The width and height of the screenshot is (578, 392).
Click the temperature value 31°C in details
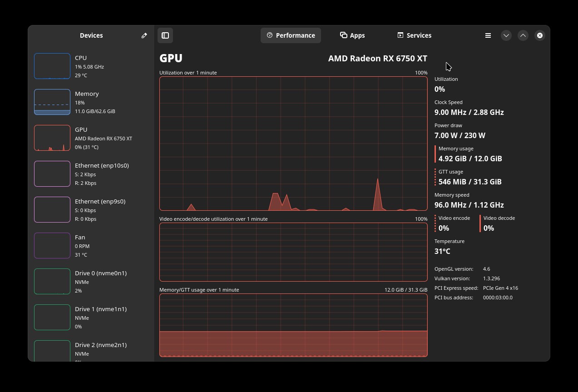click(442, 251)
